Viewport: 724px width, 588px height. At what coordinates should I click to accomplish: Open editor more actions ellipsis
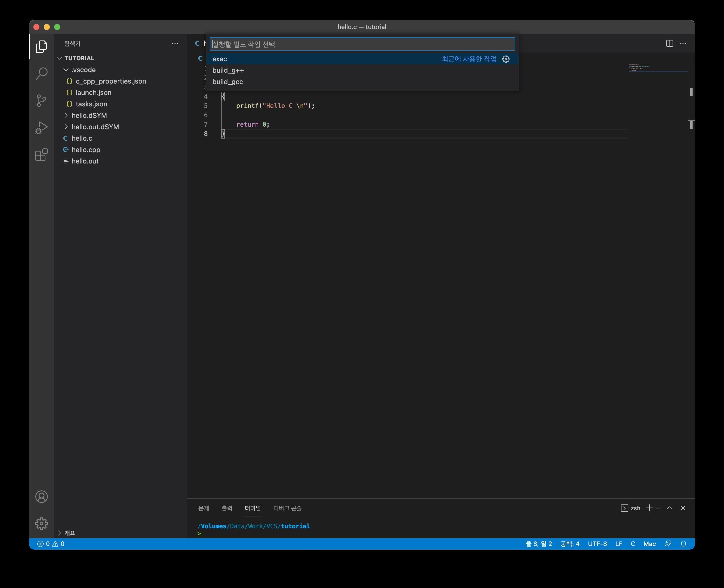coord(683,43)
